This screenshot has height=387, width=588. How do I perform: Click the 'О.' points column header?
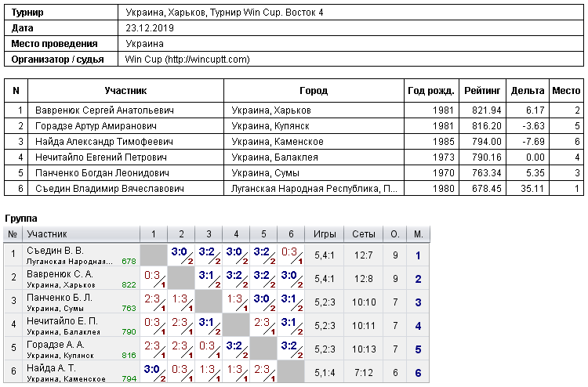(395, 234)
